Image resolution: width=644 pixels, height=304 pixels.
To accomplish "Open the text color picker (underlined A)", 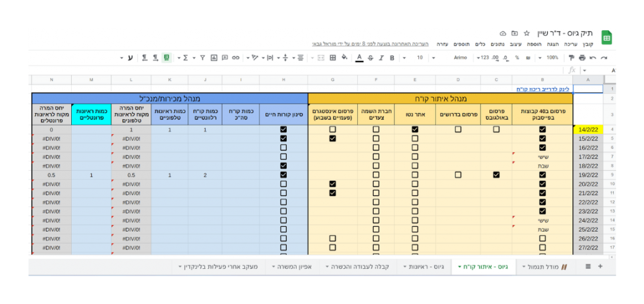I will (359, 58).
